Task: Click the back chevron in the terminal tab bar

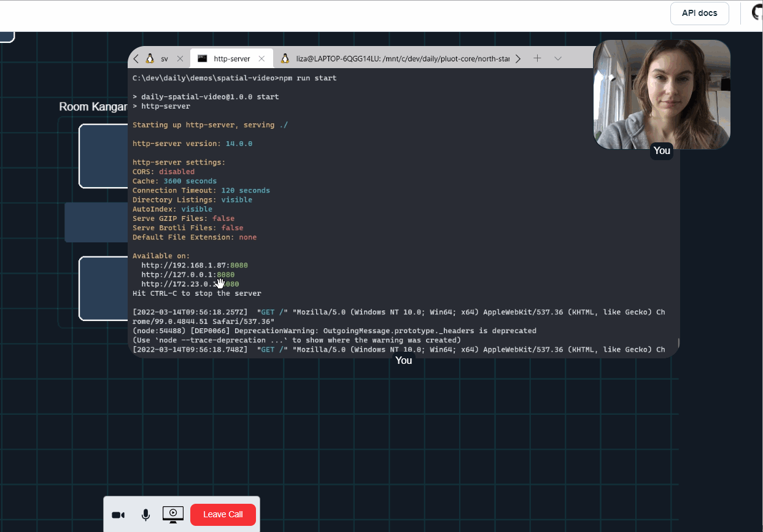Action: pos(136,58)
